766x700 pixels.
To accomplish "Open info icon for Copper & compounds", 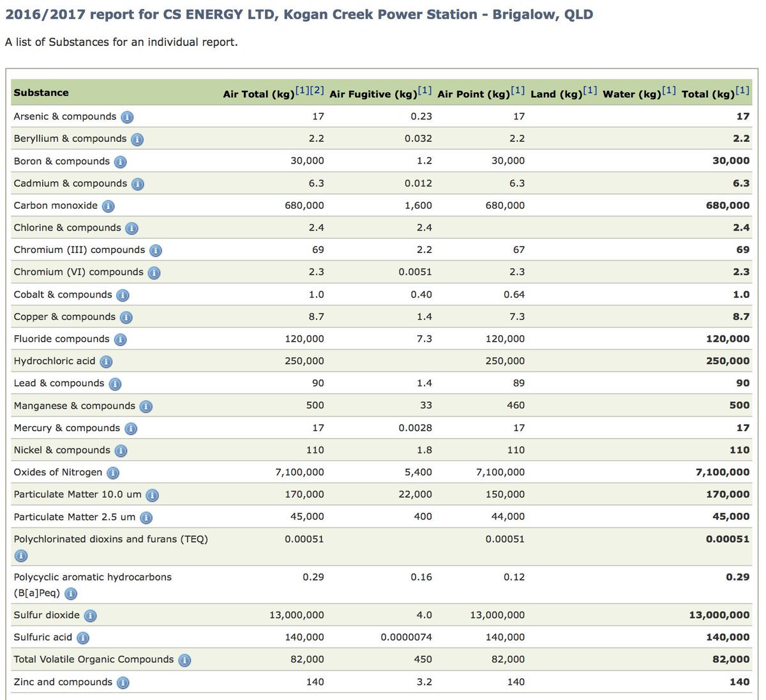I will pyautogui.click(x=126, y=317).
